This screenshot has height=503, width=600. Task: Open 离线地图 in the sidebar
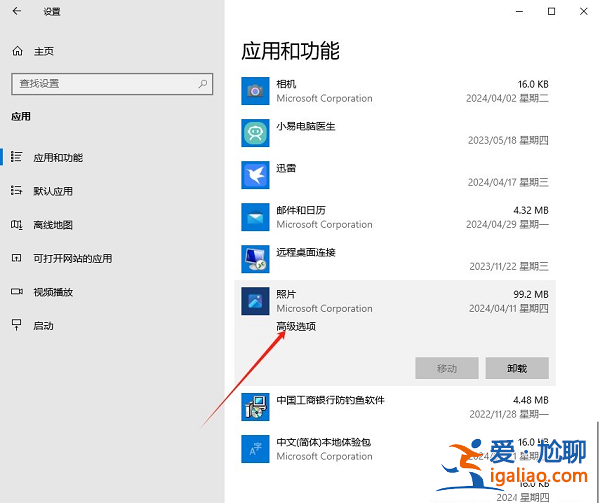click(x=53, y=225)
